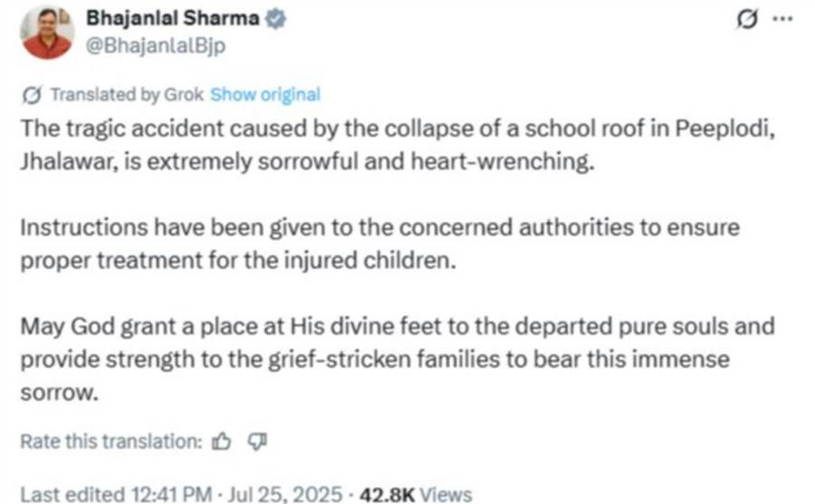Image resolution: width=815 pixels, height=504 pixels.
Task: Show original post text
Action: (x=265, y=95)
